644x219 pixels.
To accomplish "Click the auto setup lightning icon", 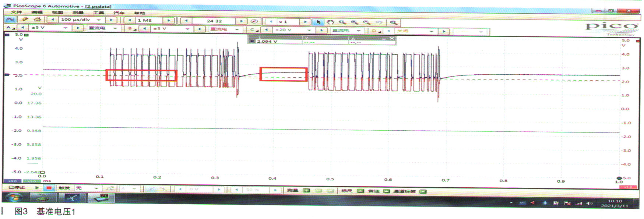I will (25, 19).
